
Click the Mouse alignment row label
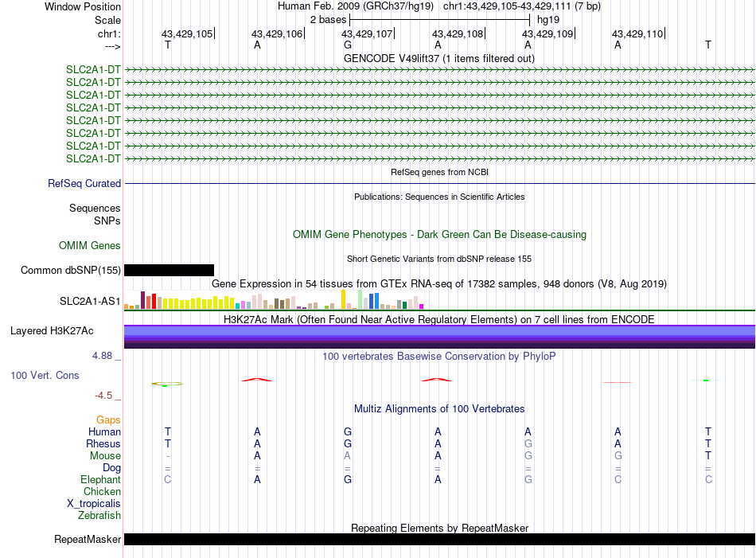tap(105, 456)
